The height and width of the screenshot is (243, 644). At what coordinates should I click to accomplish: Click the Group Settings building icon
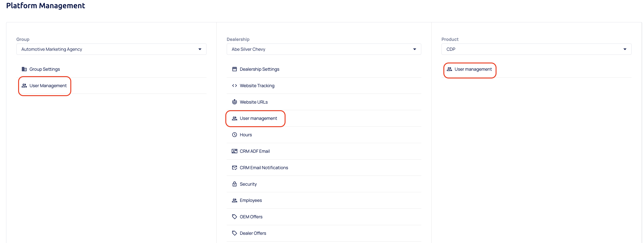tap(24, 69)
